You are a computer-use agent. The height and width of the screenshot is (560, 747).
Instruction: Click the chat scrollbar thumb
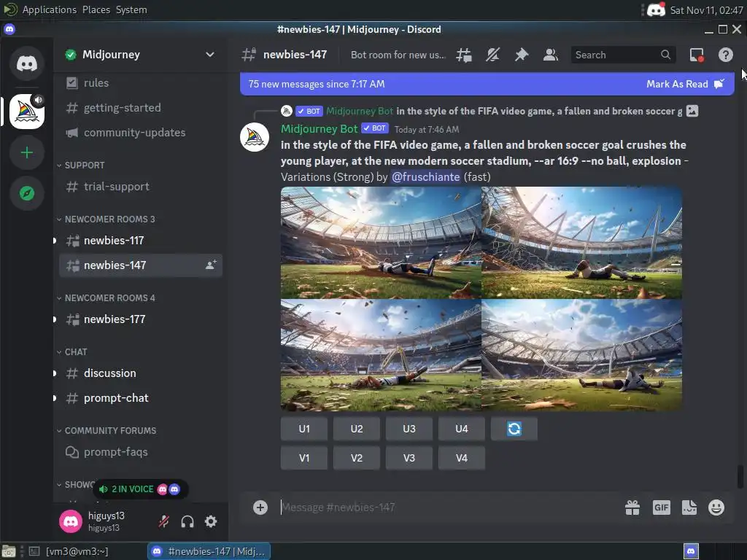[x=740, y=477]
